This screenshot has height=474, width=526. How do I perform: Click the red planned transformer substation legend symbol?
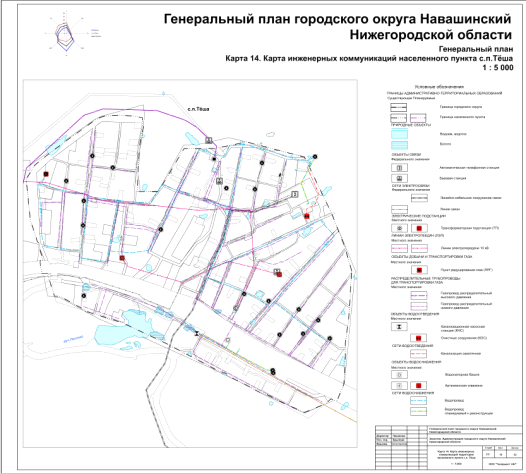click(x=419, y=228)
